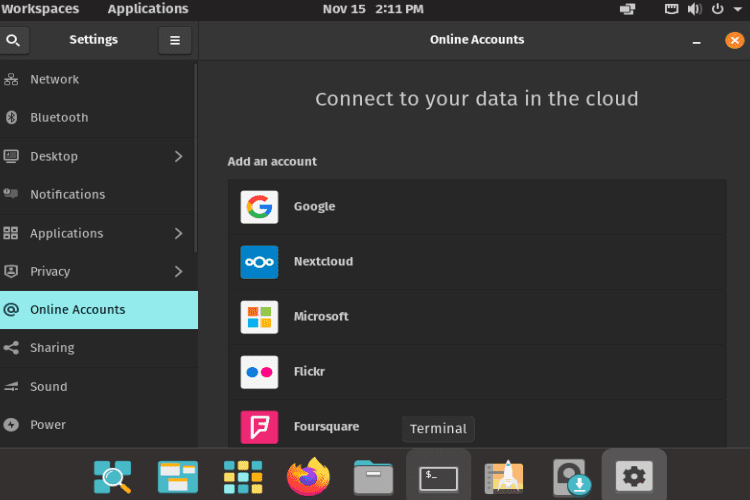Open the system power dropdown arrow

738,9
